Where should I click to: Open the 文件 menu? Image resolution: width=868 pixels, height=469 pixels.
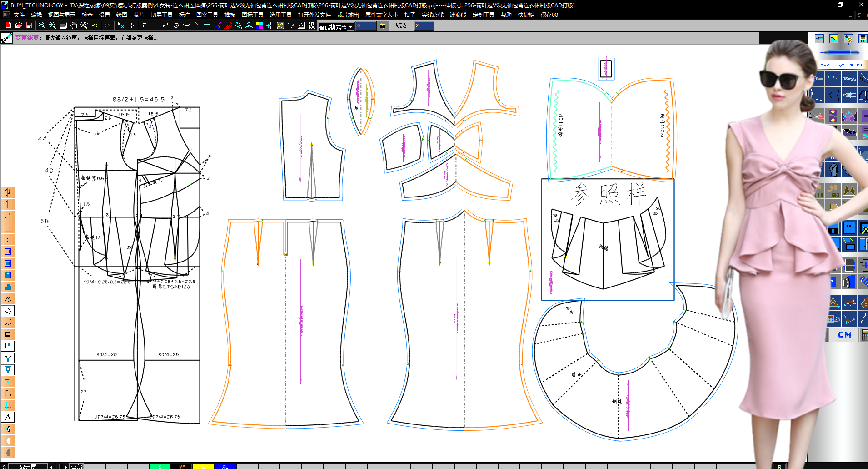pyautogui.click(x=19, y=15)
